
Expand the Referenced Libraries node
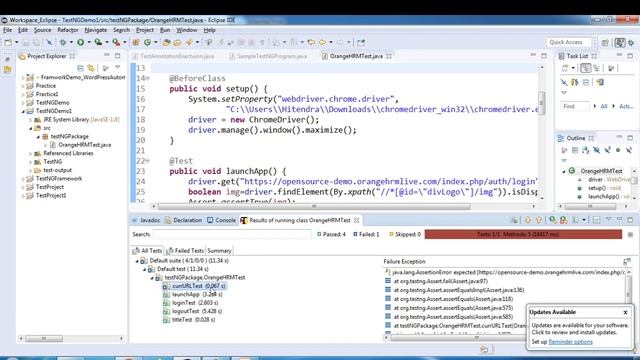31,153
